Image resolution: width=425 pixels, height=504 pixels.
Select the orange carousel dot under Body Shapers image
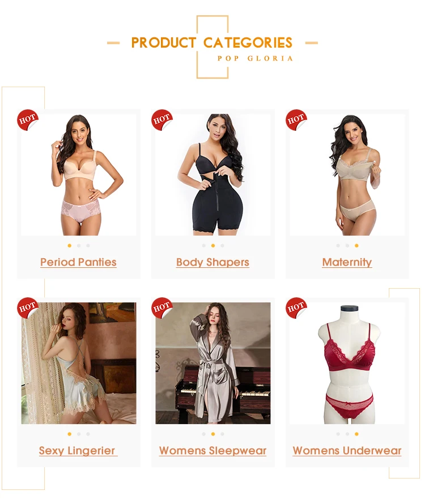[213, 246]
